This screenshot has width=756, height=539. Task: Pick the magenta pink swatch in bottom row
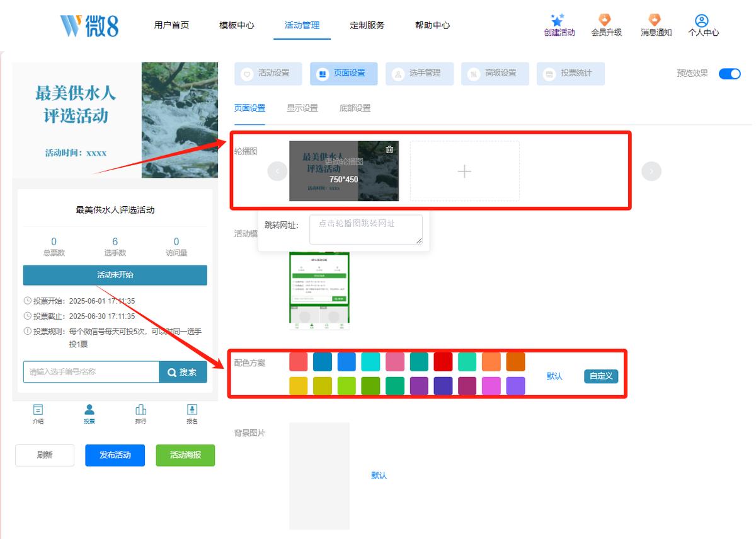pyautogui.click(x=491, y=386)
